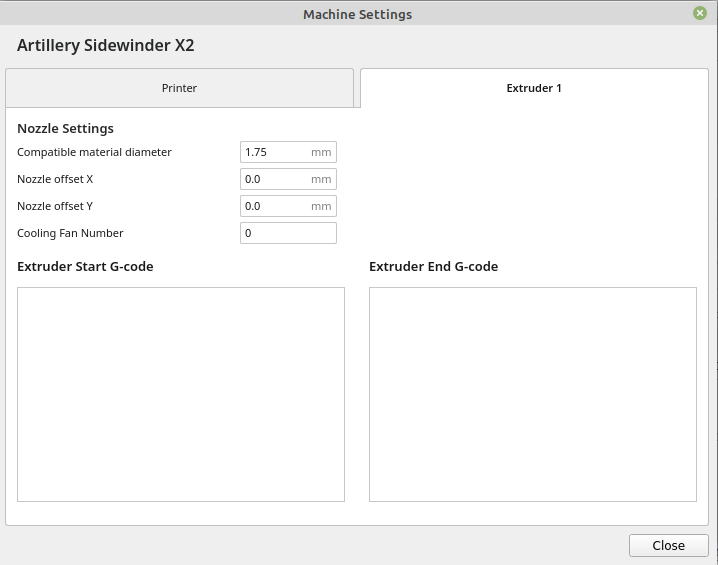
Task: Click the 'Artillery Sidewinder X2' printer name
Action: pos(105,46)
